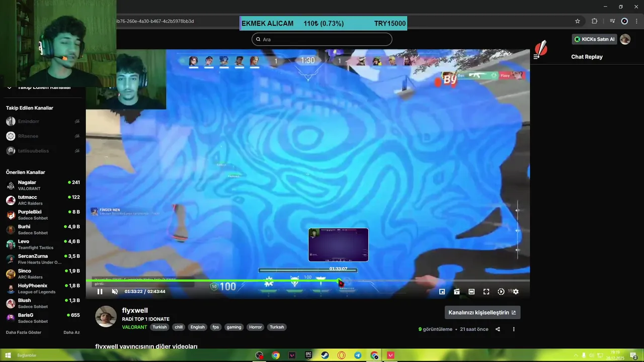Select the Horror tag
Viewport: 644px width, 362px height.
click(x=256, y=327)
